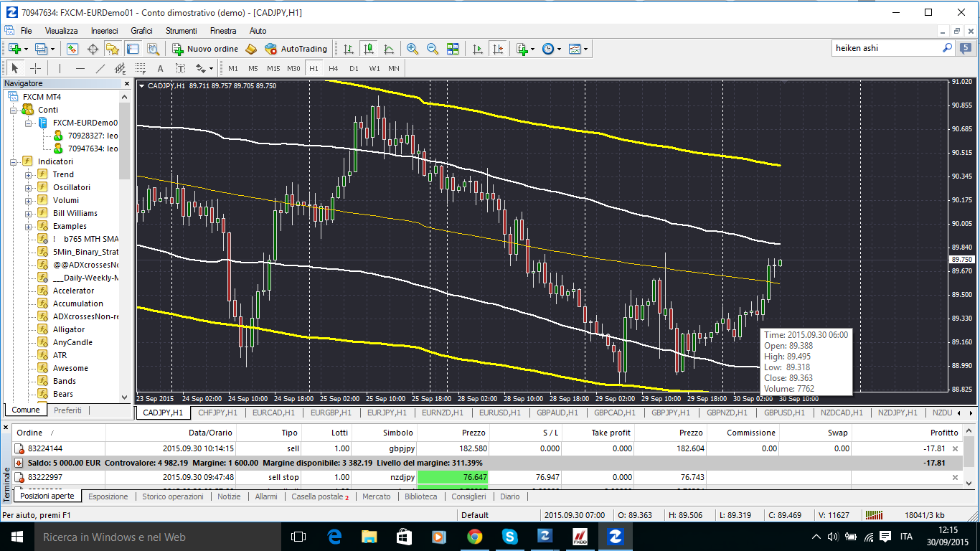Open Chrome from the Windows taskbar
The image size is (980, 551).
tap(475, 536)
